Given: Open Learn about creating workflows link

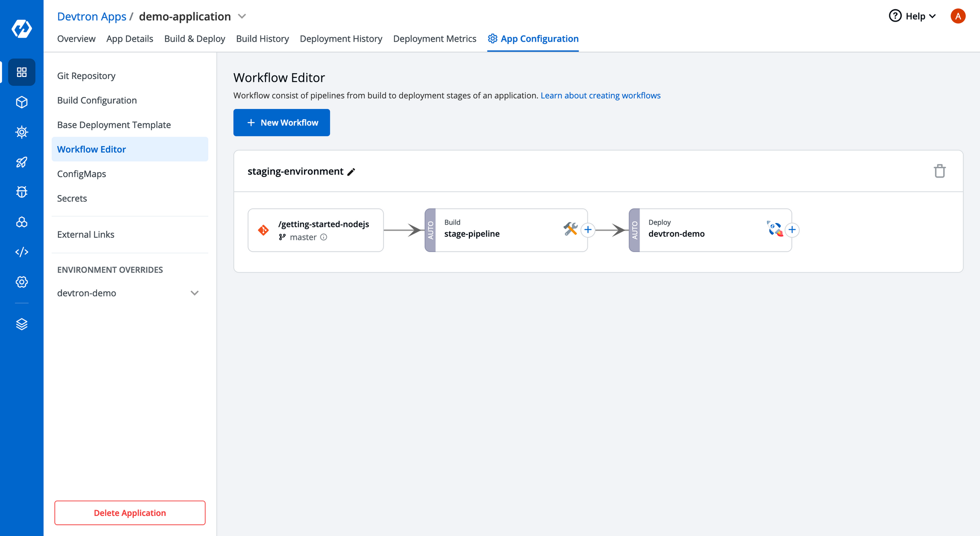Looking at the screenshot, I should point(600,96).
